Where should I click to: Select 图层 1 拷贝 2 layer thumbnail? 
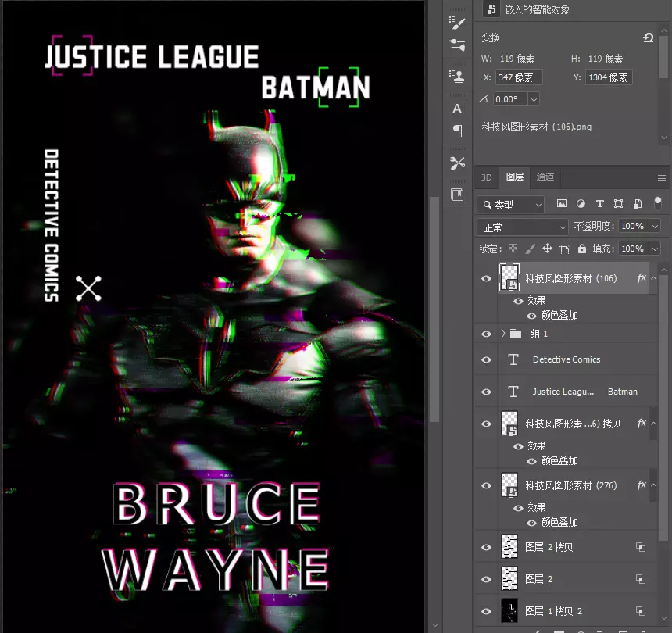[509, 610]
